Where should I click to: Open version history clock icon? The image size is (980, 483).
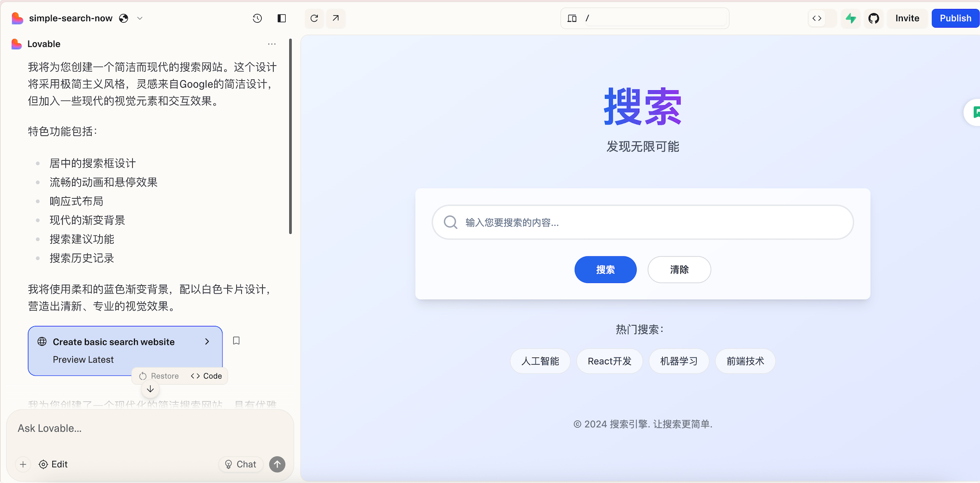(257, 18)
